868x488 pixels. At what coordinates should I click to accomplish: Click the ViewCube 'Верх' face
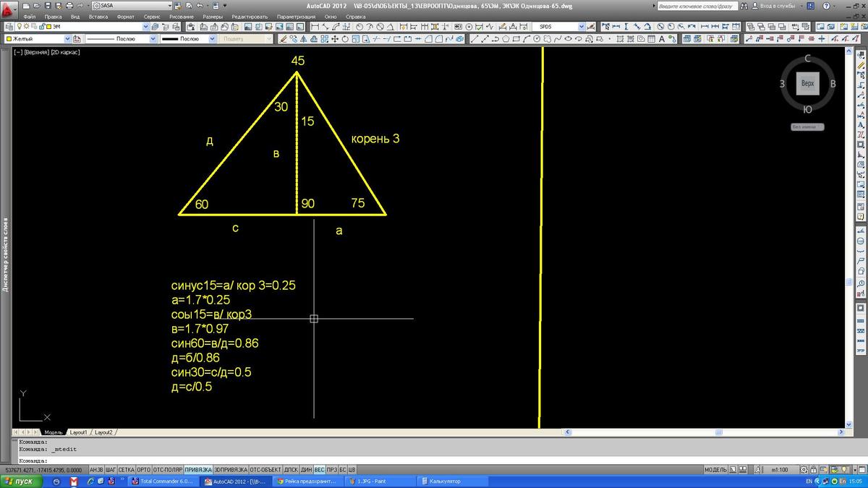(807, 83)
